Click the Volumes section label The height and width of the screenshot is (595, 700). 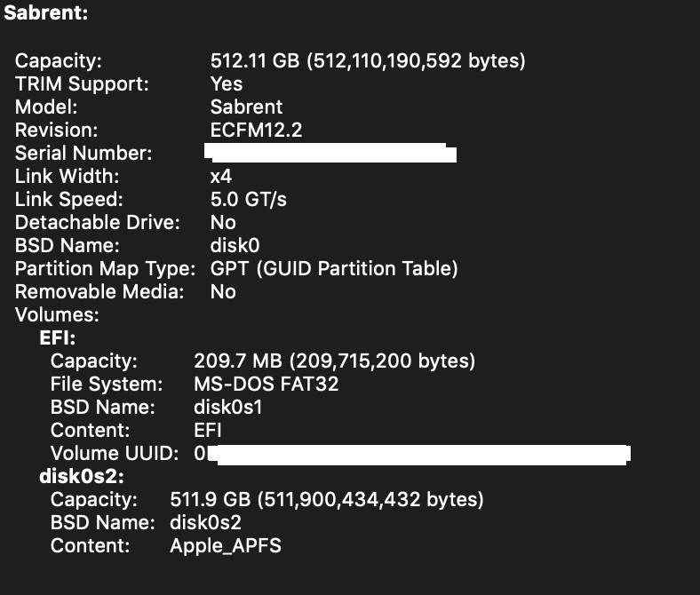[57, 315]
